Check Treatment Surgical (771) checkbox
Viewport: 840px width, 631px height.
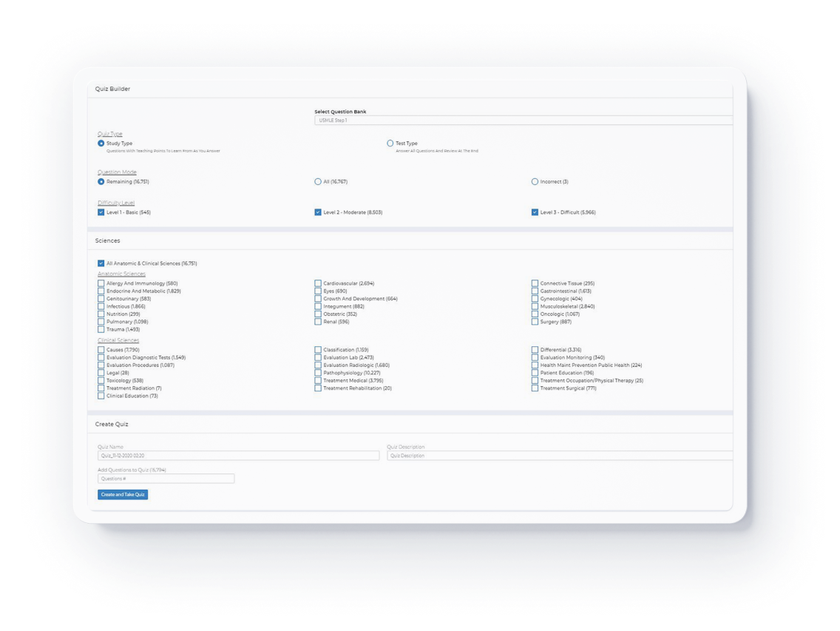(x=535, y=388)
